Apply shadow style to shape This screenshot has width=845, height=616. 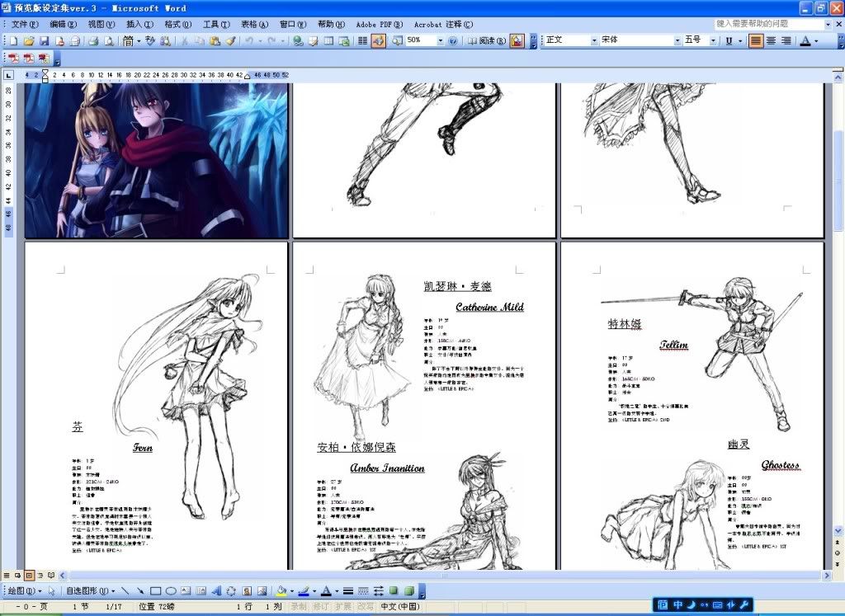pos(394,590)
